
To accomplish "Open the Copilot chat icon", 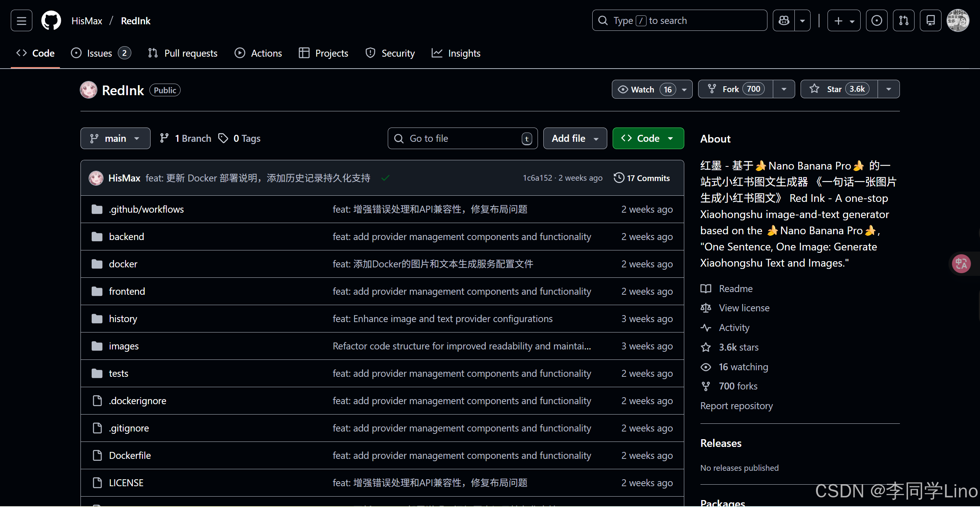I will 784,21.
